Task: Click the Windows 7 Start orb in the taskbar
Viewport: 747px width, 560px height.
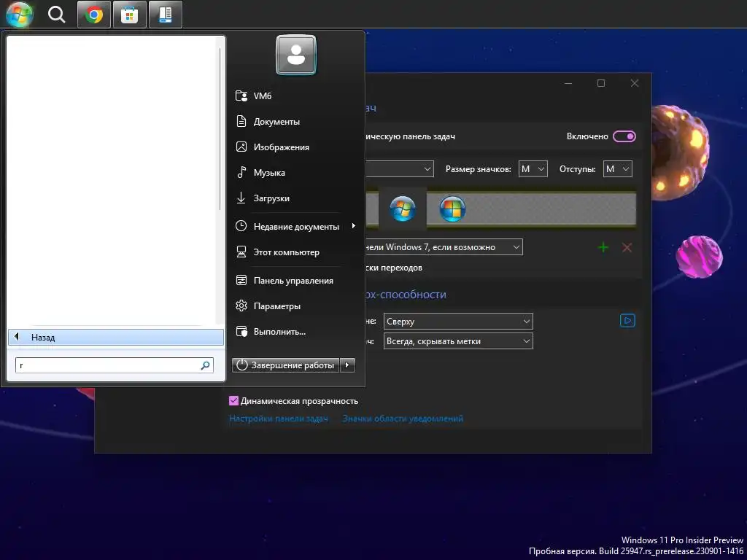Action: pos(19,14)
